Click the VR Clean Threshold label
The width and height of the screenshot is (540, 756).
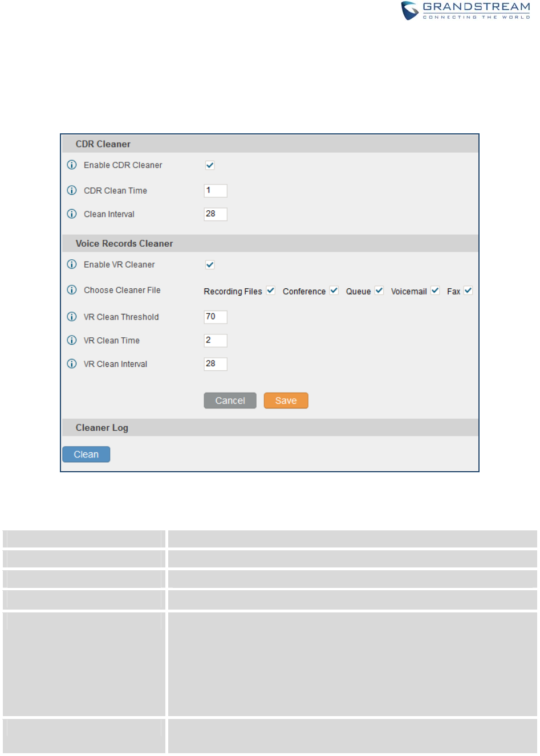[121, 317]
